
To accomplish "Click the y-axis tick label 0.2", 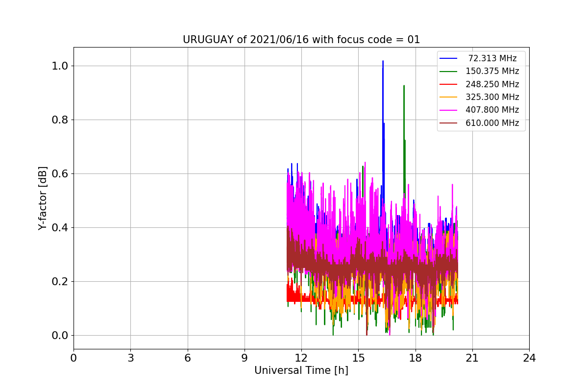I will [x=60, y=282].
